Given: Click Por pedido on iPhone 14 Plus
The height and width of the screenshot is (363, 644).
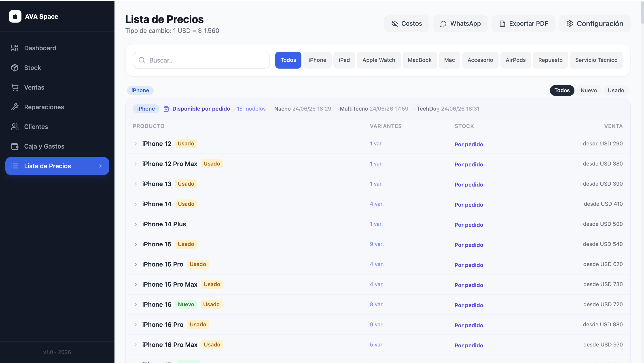Looking at the screenshot, I should [469, 225].
